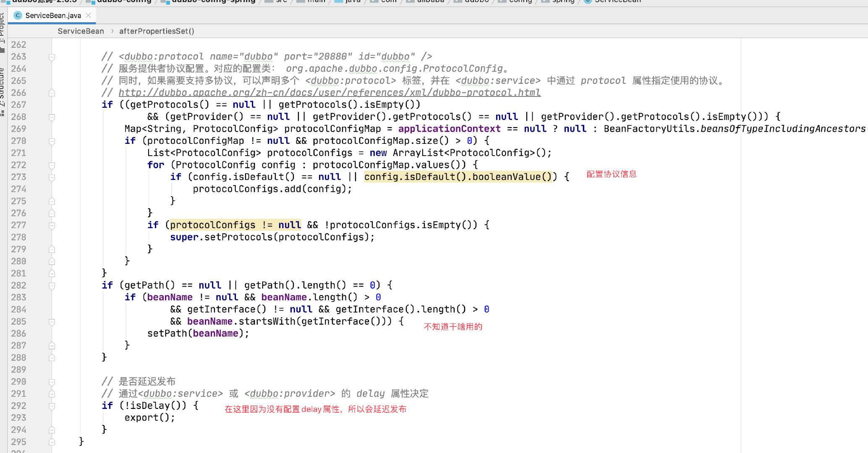
Task: Click line number 293 in gutter
Action: point(18,418)
